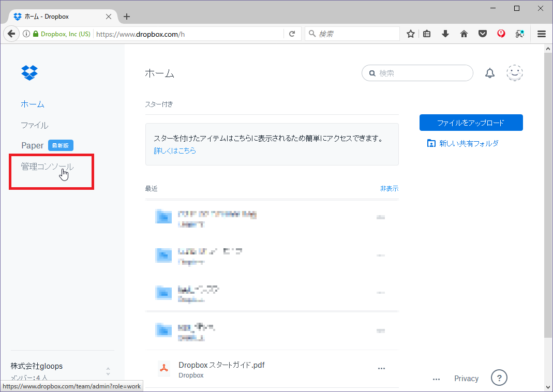The image size is (553, 392).
Task: Click the scrollbar up arrow
Action: [x=548, y=48]
